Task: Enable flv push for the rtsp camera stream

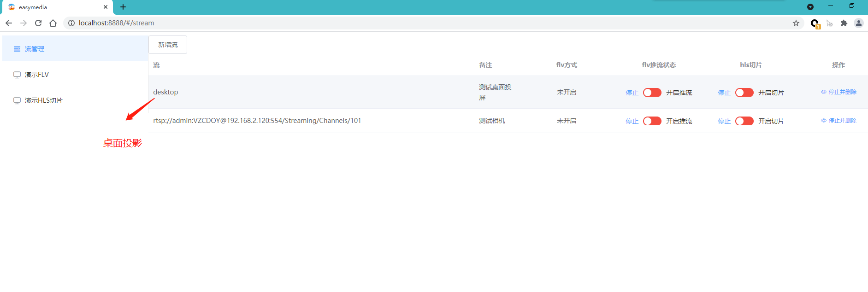Action: 652,121
